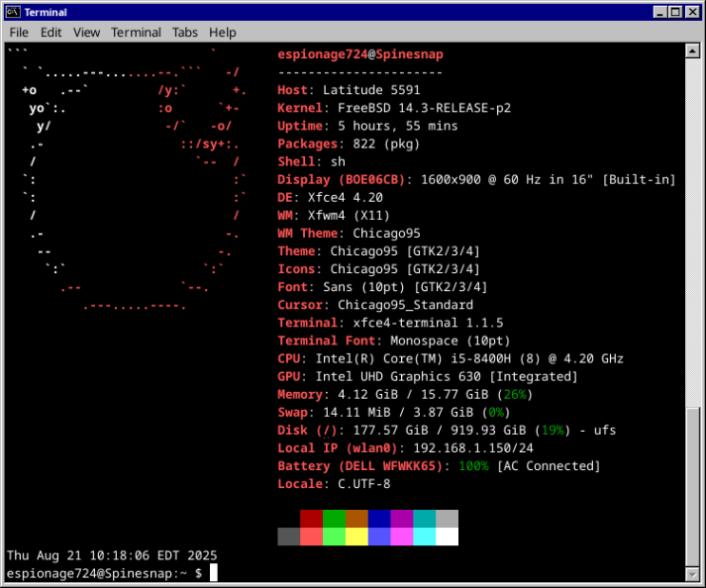This screenshot has height=588, width=706.
Task: Open the File menu
Action: (20, 32)
